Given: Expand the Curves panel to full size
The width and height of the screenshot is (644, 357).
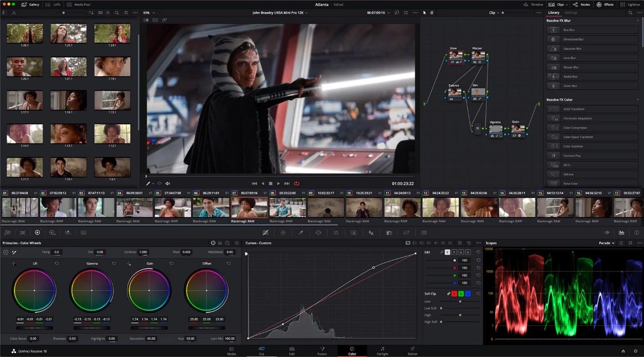Looking at the screenshot, I should (460, 243).
